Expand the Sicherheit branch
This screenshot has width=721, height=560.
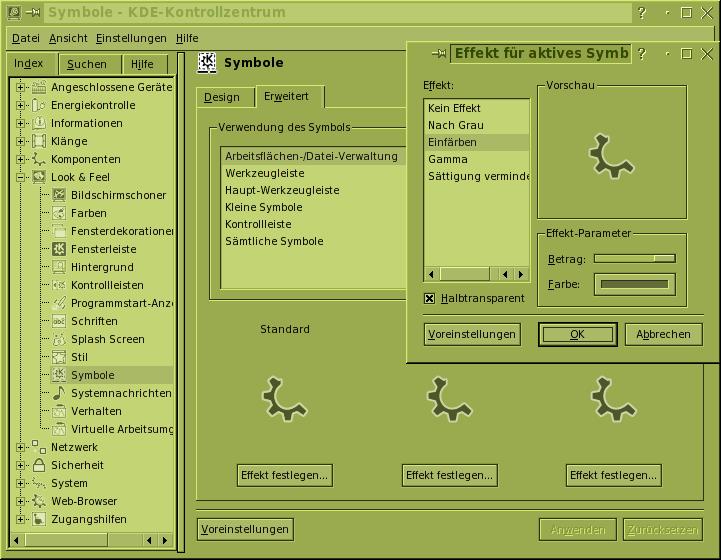click(x=20, y=465)
